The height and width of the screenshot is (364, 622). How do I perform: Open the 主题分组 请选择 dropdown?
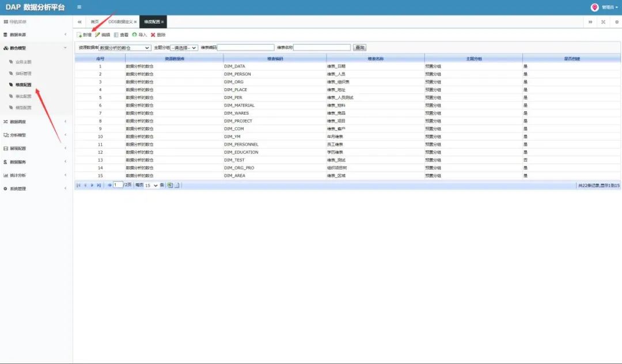[184, 48]
